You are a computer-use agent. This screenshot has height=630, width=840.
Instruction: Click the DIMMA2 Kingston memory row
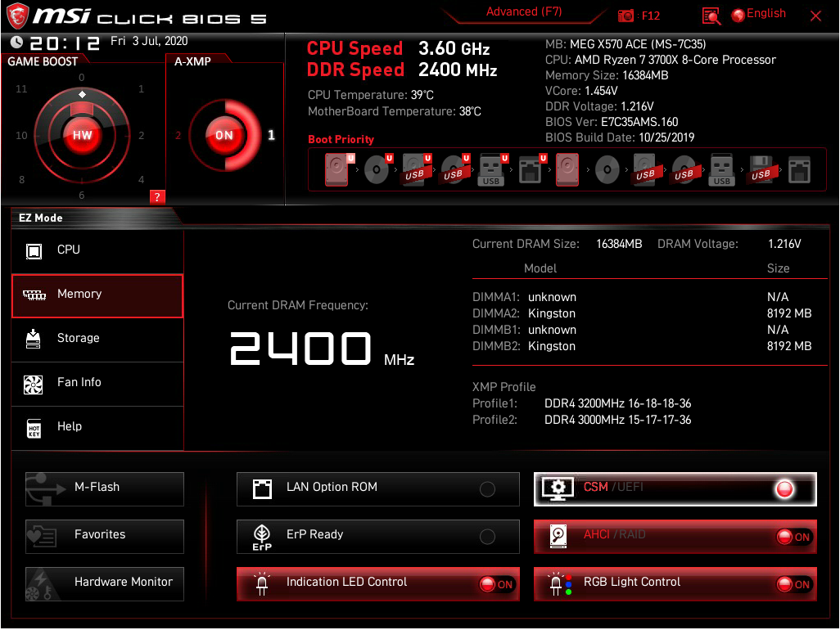tap(642, 313)
